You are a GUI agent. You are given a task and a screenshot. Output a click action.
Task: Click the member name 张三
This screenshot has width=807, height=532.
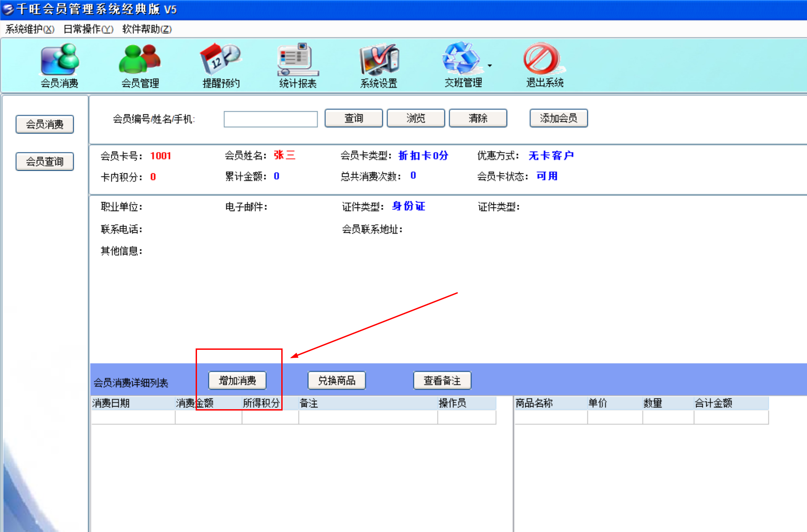[284, 155]
